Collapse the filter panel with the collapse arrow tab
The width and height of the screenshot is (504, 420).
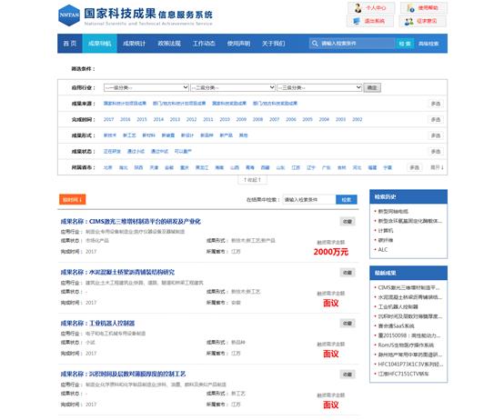252,180
